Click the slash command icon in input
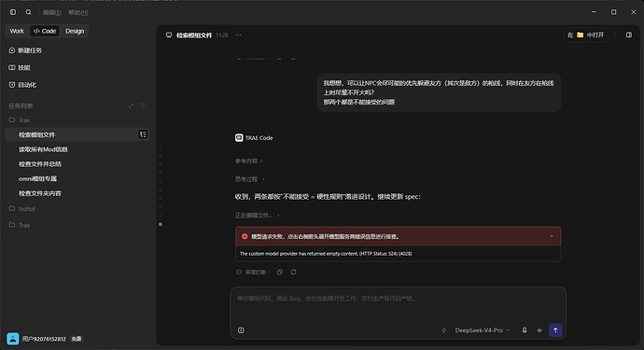 (x=241, y=330)
